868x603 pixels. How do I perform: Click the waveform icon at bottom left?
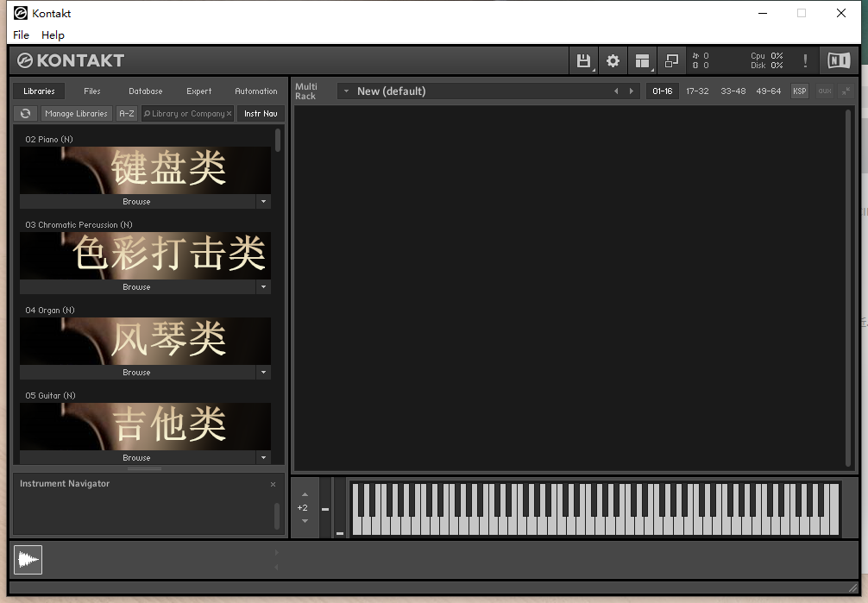click(28, 560)
